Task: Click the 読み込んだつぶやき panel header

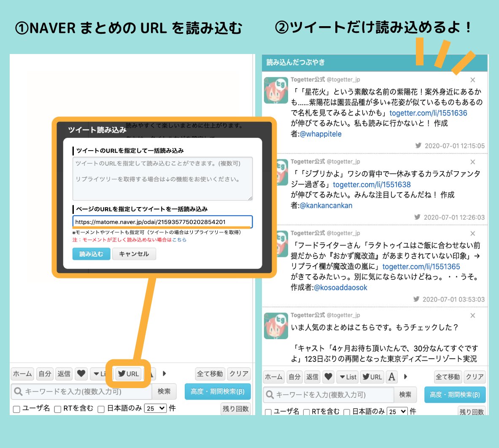Action: 375,62
